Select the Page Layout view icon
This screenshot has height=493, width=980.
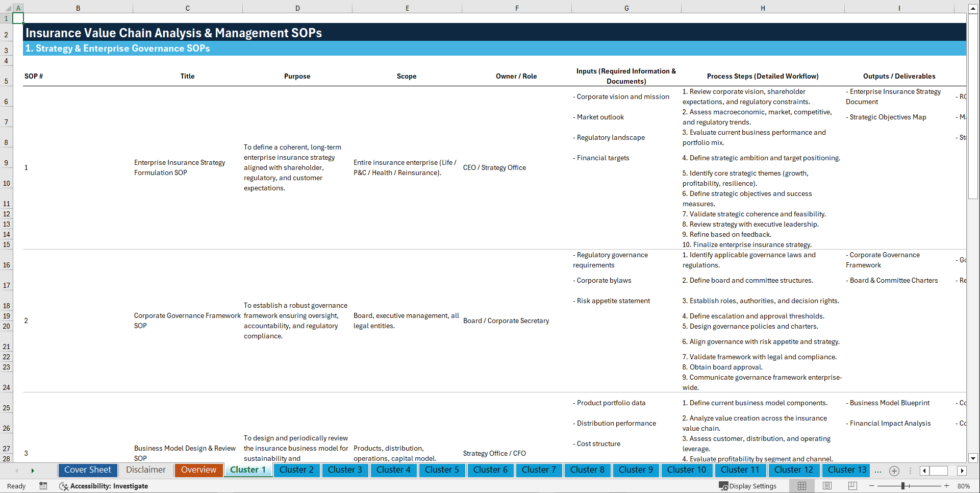click(826, 486)
